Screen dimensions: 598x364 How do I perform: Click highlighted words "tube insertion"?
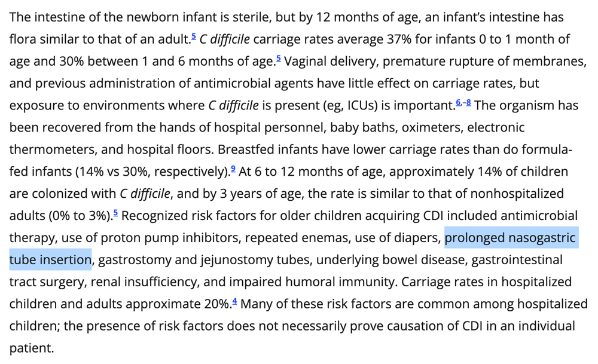[x=50, y=260]
